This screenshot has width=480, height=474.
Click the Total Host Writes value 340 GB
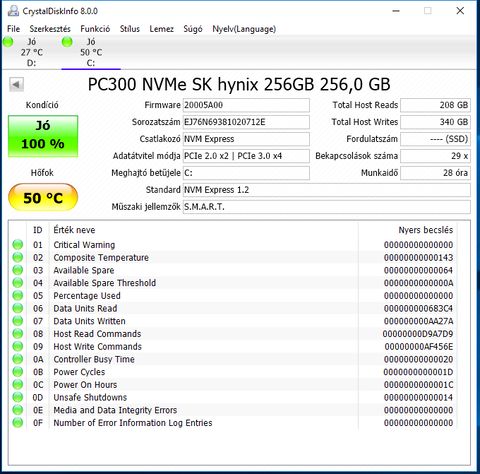tap(435, 122)
